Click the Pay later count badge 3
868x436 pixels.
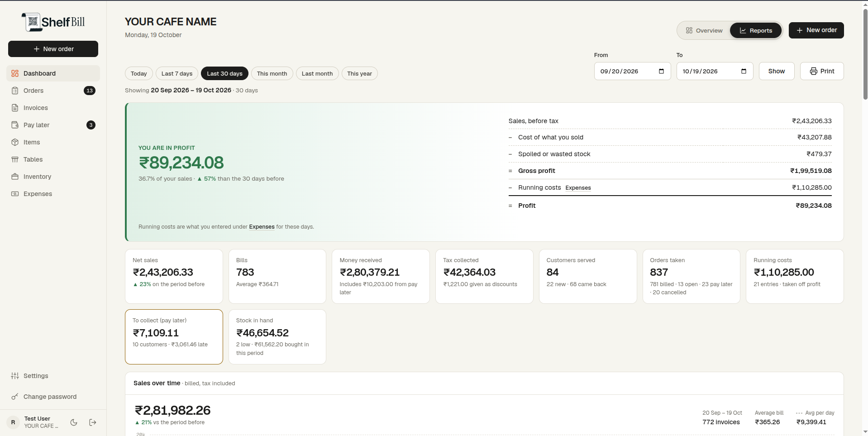91,125
